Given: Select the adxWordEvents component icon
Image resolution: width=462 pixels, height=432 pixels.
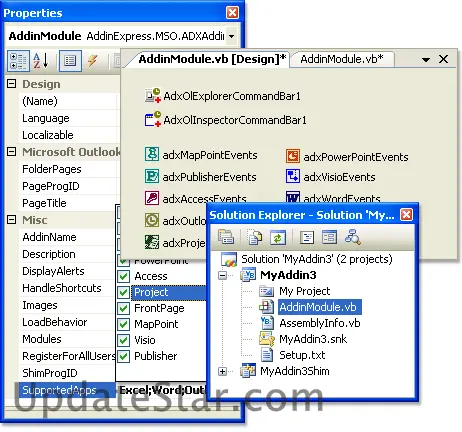Looking at the screenshot, I should (293, 197).
